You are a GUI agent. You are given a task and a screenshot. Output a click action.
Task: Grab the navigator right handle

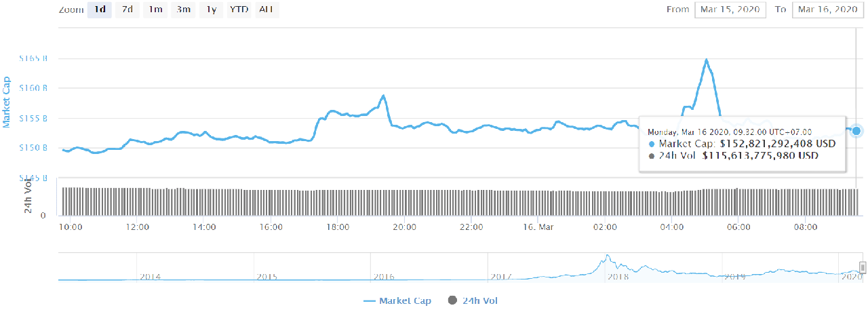pos(863,267)
